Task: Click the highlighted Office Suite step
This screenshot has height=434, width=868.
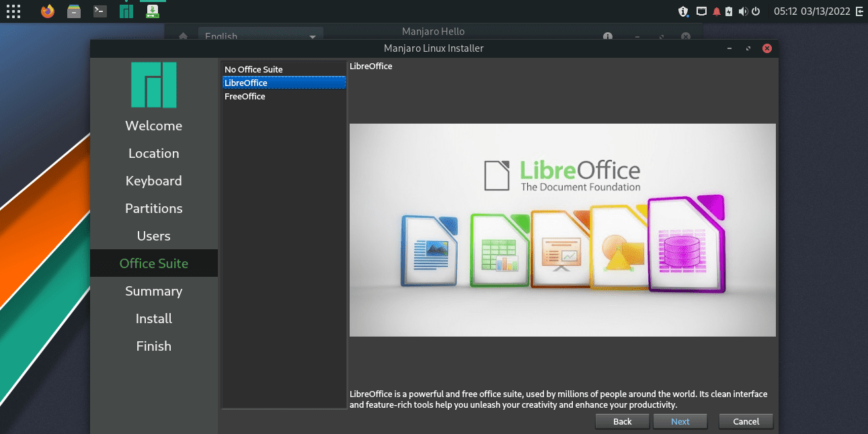Action: (x=154, y=263)
